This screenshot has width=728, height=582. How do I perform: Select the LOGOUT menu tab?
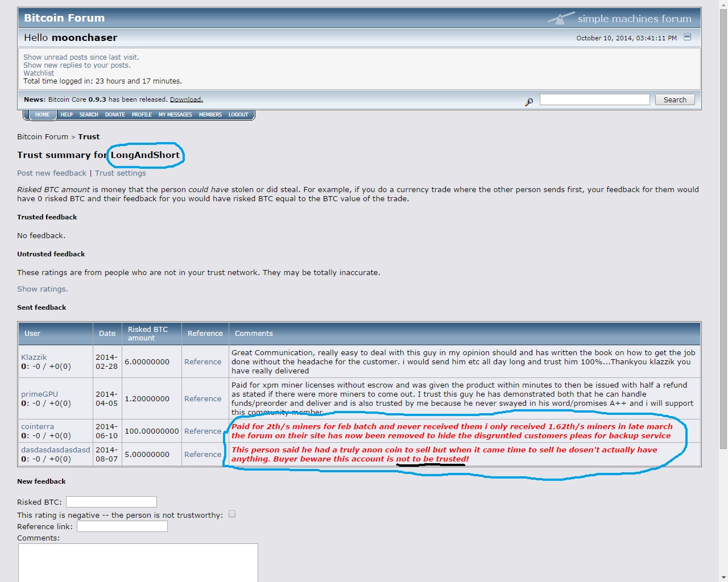(238, 115)
